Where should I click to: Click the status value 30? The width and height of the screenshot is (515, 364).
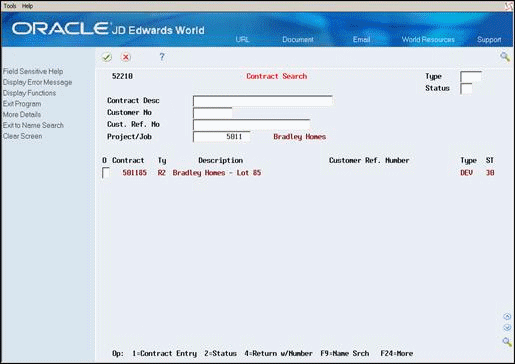point(490,173)
